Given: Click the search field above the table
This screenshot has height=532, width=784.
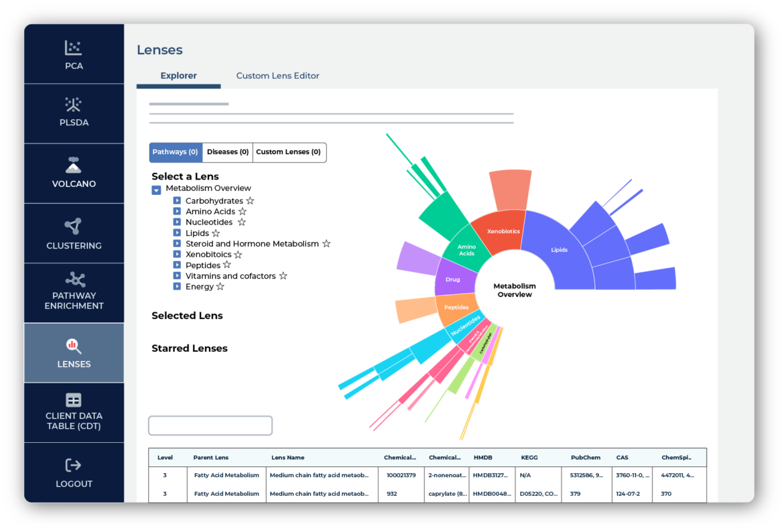Looking at the screenshot, I should [x=210, y=425].
